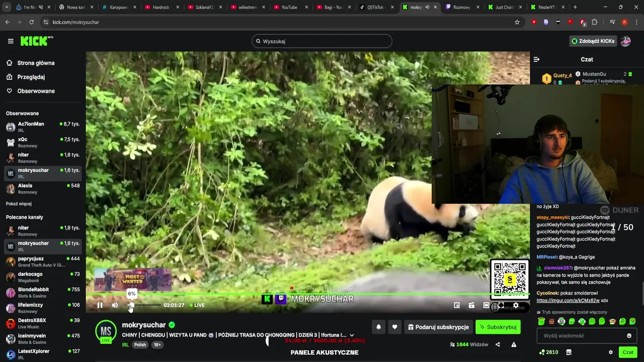
Task: Open the IRL category link
Action: pyautogui.click(x=125, y=345)
